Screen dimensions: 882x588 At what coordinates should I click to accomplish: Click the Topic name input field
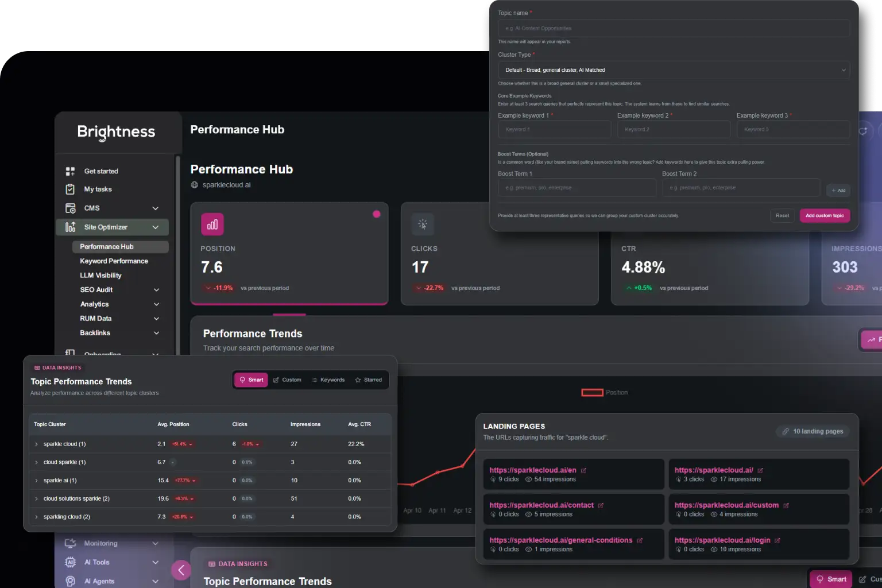point(674,28)
